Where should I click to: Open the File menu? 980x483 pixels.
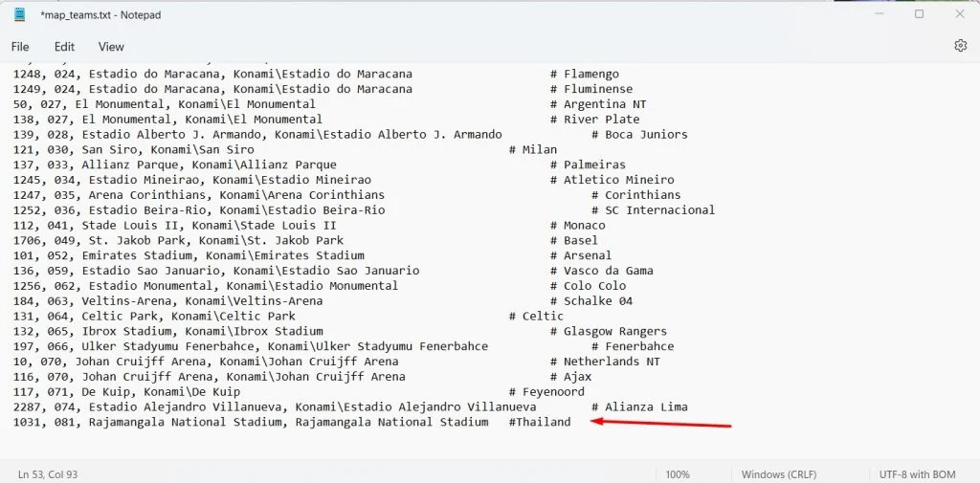click(20, 46)
